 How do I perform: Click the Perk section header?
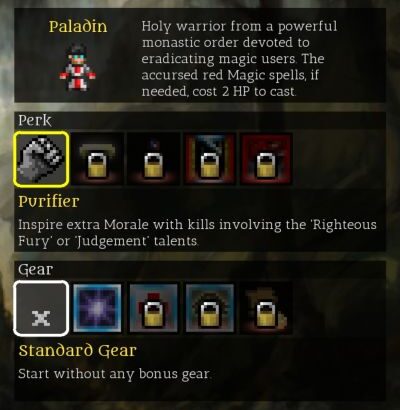(x=35, y=120)
